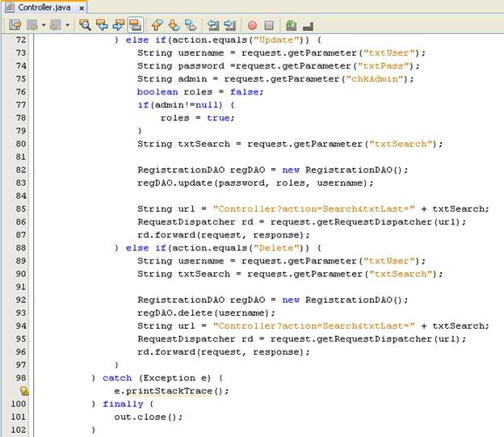This screenshot has height=437, width=504.
Task: Click "catch" keyword on line 98
Action: tap(117, 378)
